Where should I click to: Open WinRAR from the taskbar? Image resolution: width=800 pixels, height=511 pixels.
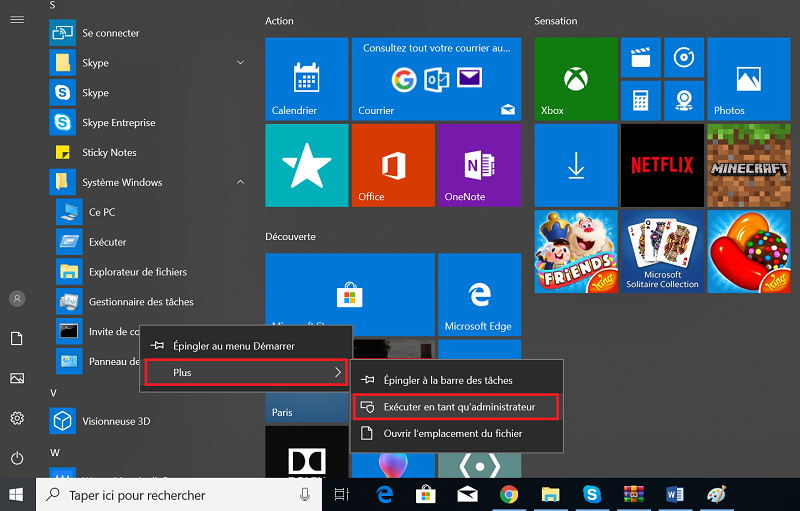(633, 495)
